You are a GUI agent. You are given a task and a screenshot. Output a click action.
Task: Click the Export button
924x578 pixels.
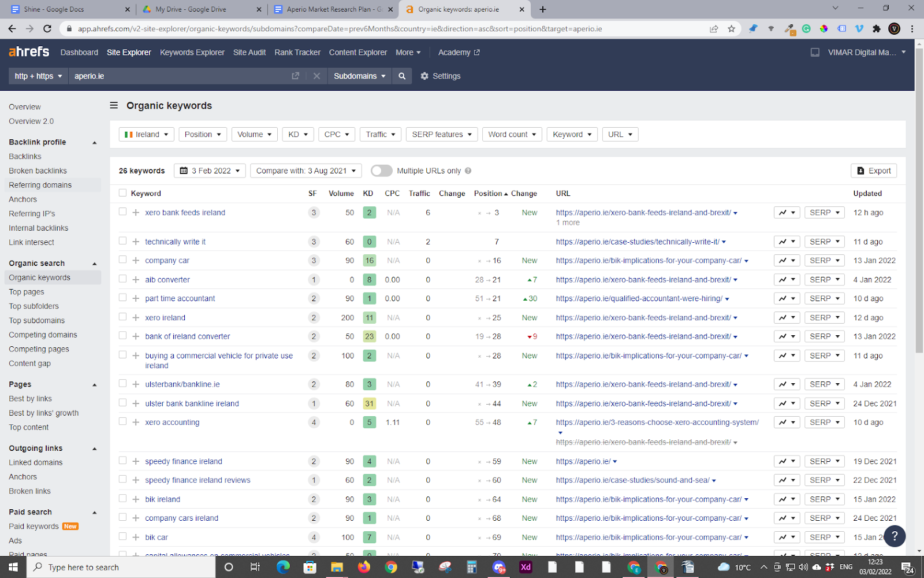(873, 171)
